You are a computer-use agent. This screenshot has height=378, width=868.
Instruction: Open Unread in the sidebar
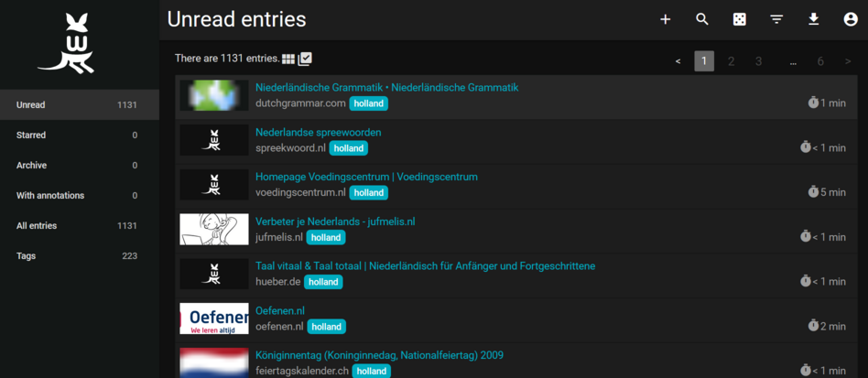tap(80, 104)
